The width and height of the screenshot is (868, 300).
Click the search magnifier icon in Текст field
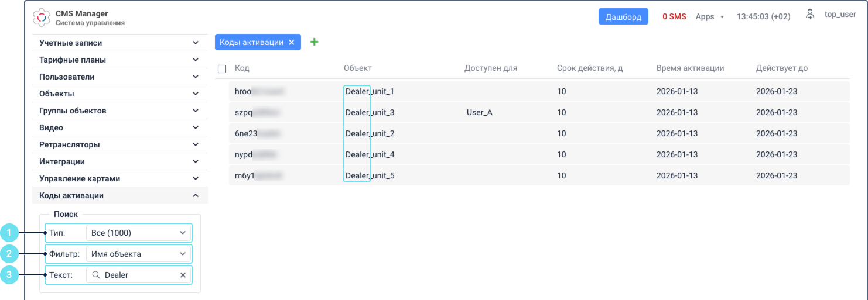point(96,275)
